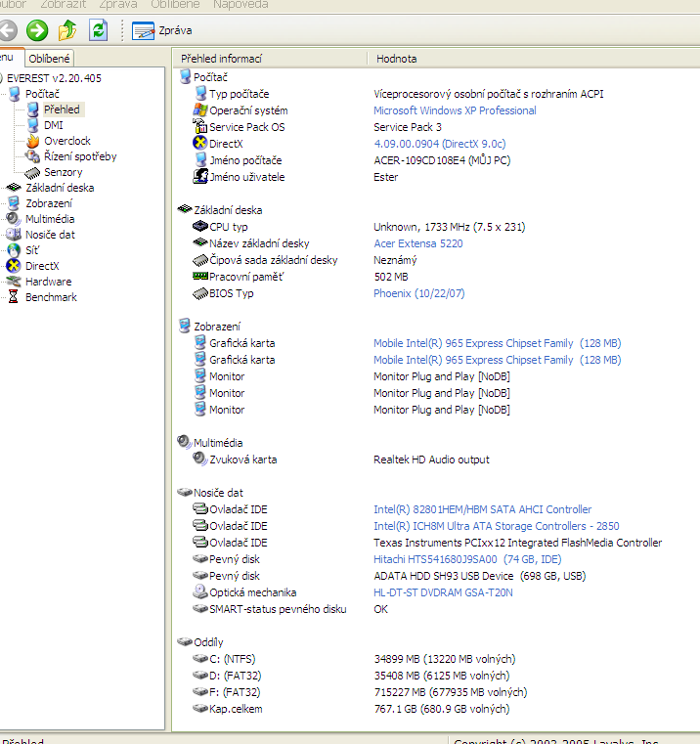Click Optická mechanika disc icon

pos(199,591)
